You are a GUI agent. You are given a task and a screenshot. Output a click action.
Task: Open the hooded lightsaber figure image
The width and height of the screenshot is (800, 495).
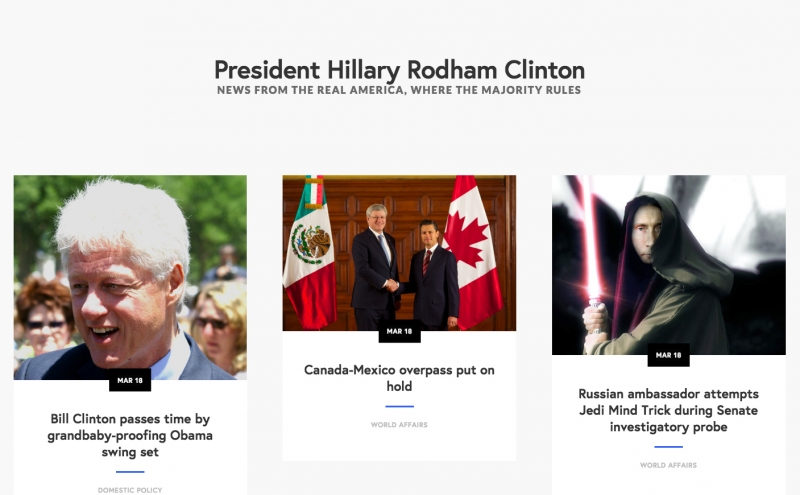point(668,265)
